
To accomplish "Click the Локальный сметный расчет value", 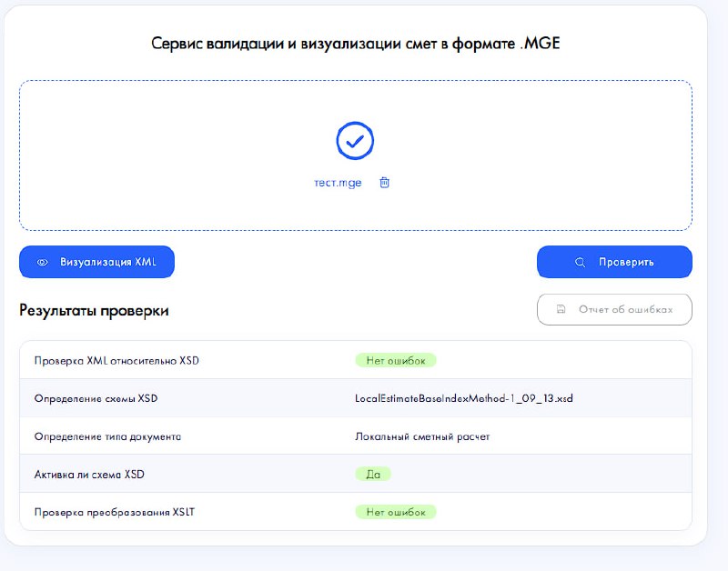I will 422,436.
